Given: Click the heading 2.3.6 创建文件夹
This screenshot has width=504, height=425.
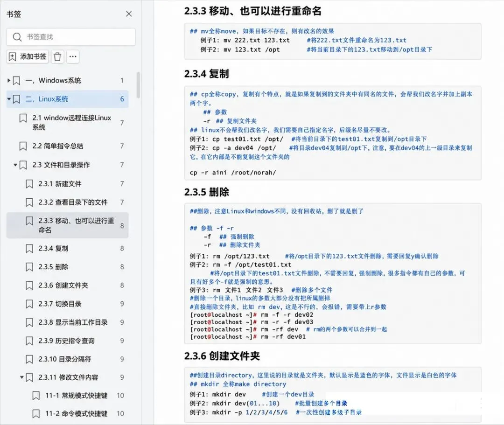Looking at the screenshot, I should point(222,356).
